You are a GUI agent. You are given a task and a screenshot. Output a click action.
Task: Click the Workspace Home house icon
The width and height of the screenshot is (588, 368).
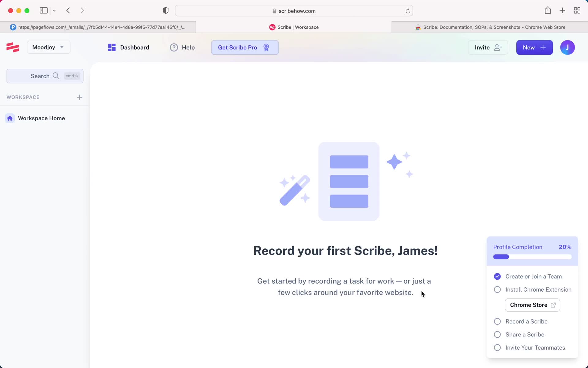(10, 118)
